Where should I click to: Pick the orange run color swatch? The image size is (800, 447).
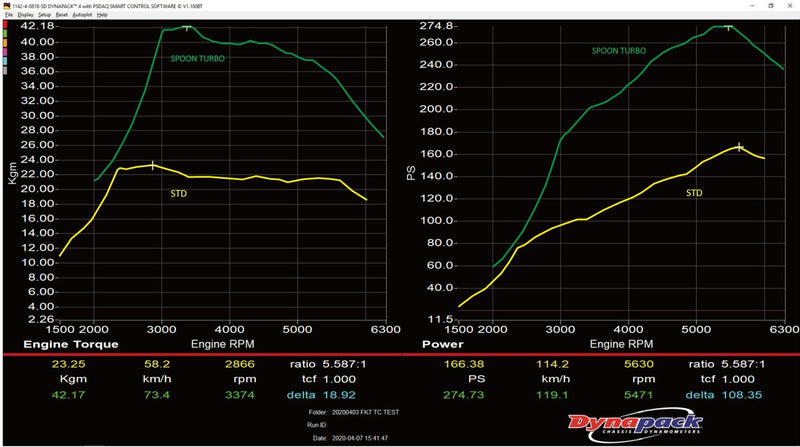[x=3, y=44]
